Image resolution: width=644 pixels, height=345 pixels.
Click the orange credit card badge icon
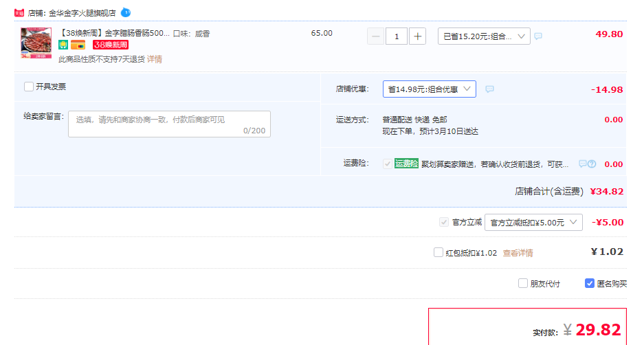pos(78,45)
